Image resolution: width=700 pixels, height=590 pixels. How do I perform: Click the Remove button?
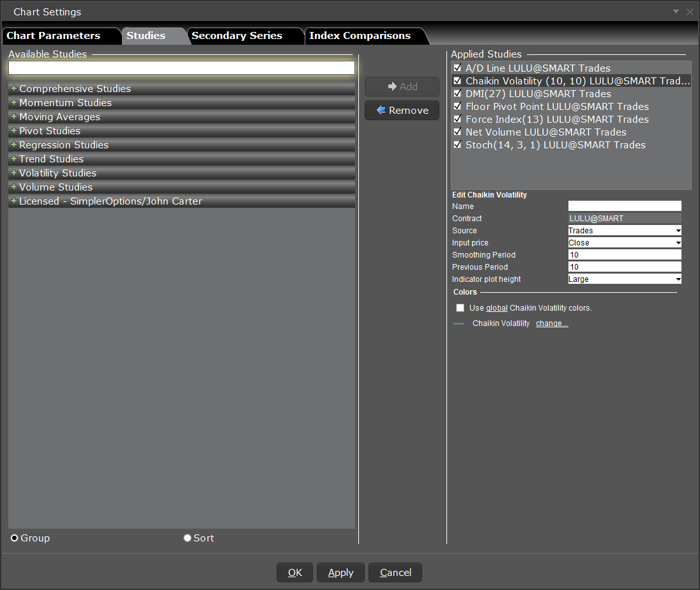coord(402,111)
